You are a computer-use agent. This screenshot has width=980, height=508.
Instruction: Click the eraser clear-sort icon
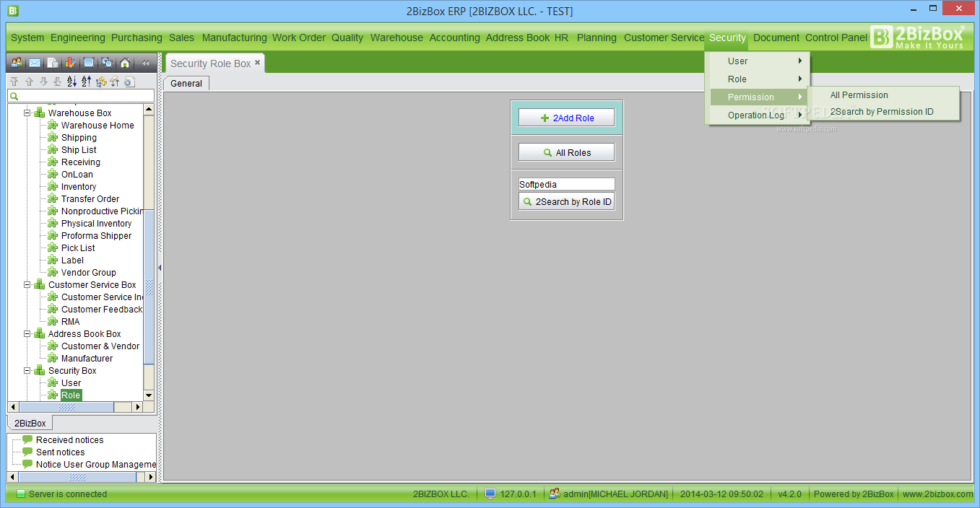click(x=115, y=82)
